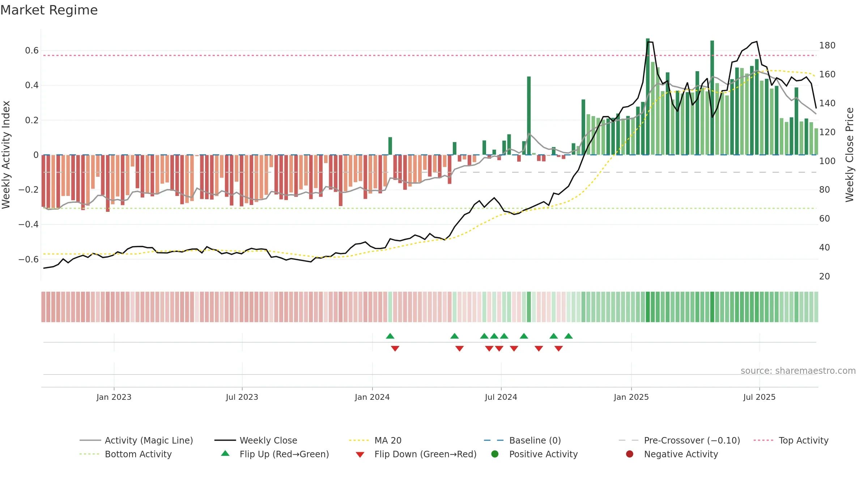Toggle the Bottom Activity legend entry
Viewport: 868px width, 488px height.
click(x=125, y=454)
